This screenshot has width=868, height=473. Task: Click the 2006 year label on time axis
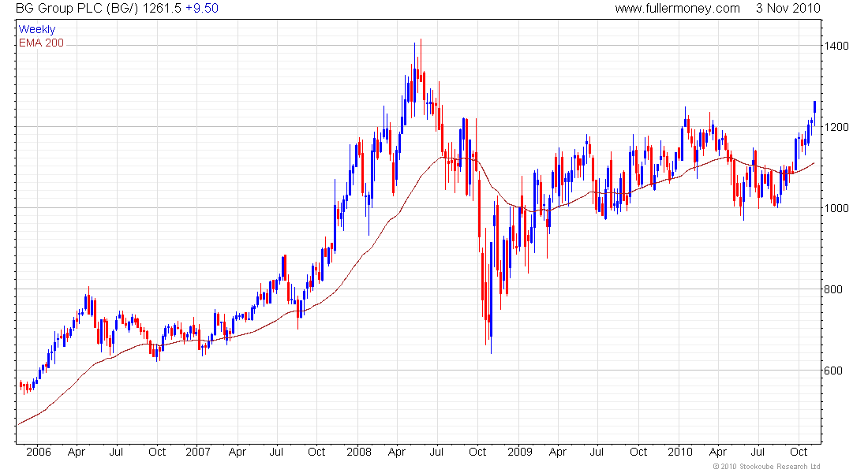38,452
